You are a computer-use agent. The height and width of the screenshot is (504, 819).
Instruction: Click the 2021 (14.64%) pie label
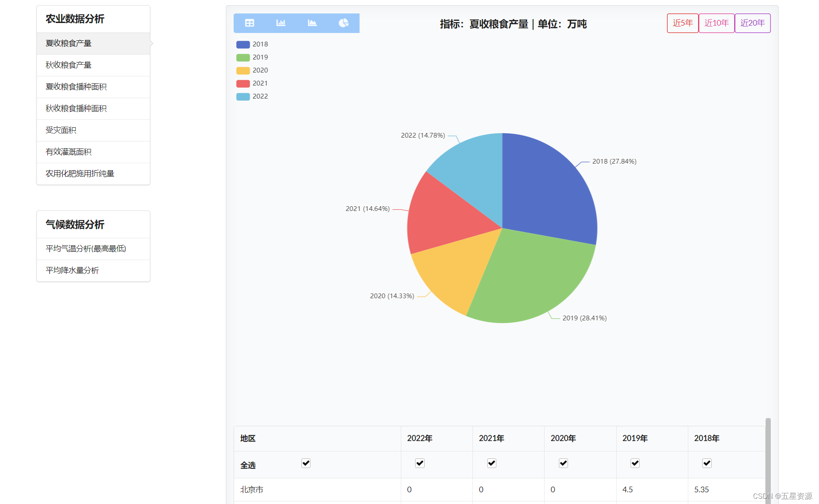[367, 209]
